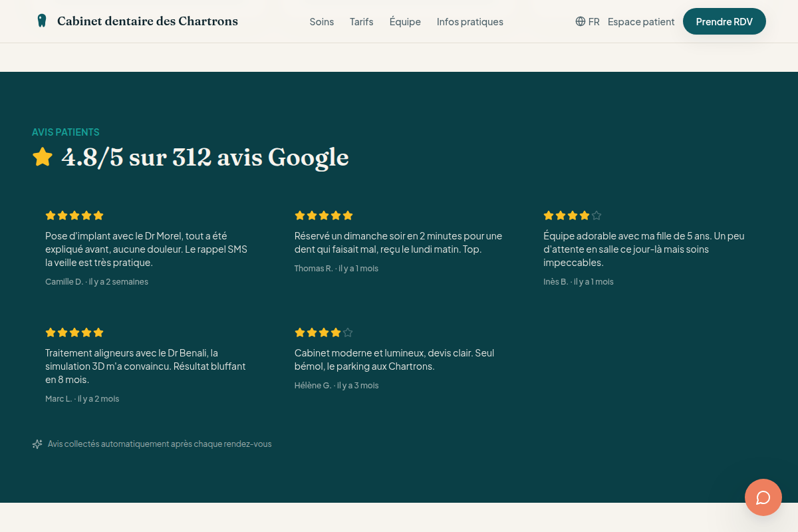Screen dimensions: 798x532
Task: Open the chat bubble widget
Action: tap(763, 497)
